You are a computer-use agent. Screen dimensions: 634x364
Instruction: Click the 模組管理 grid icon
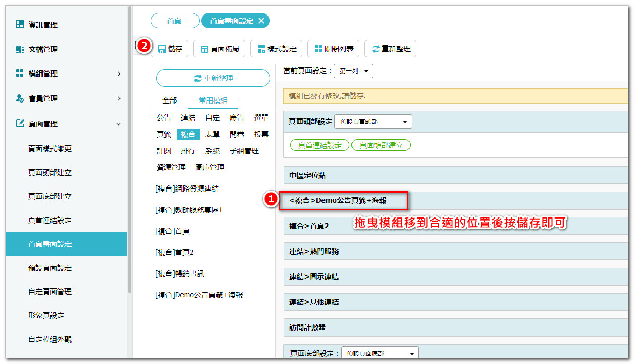pyautogui.click(x=20, y=74)
